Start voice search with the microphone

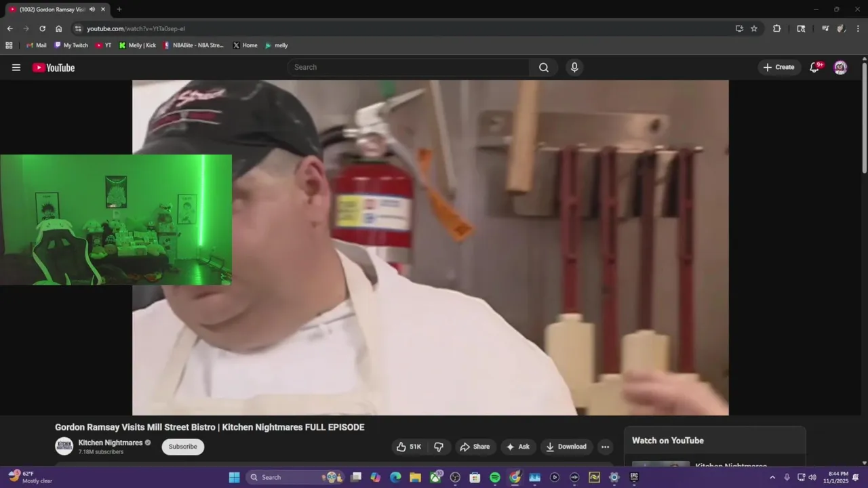point(574,67)
